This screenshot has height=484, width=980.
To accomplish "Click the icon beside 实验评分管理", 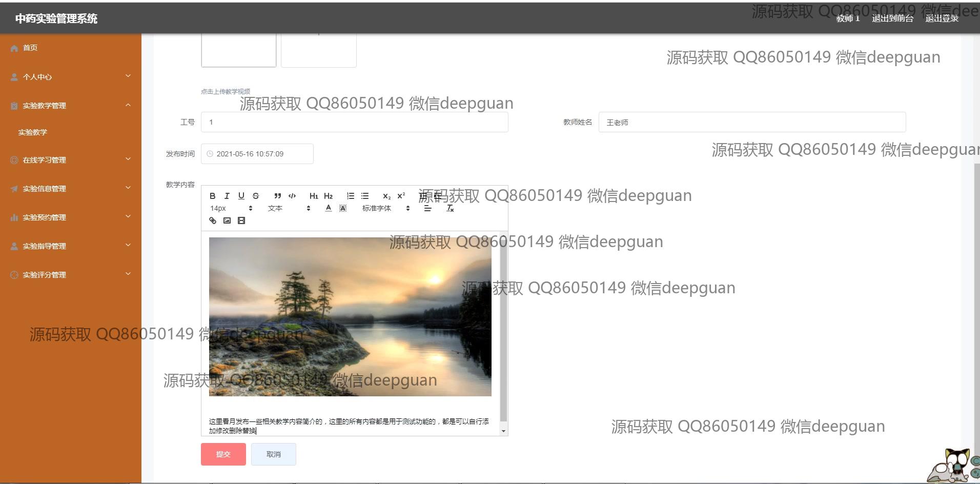I will pos(14,275).
